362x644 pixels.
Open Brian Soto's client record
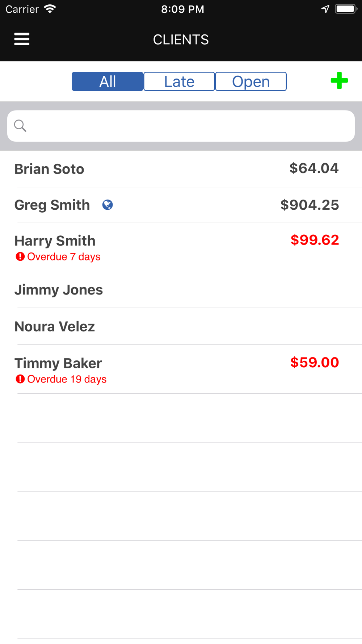tap(50, 169)
